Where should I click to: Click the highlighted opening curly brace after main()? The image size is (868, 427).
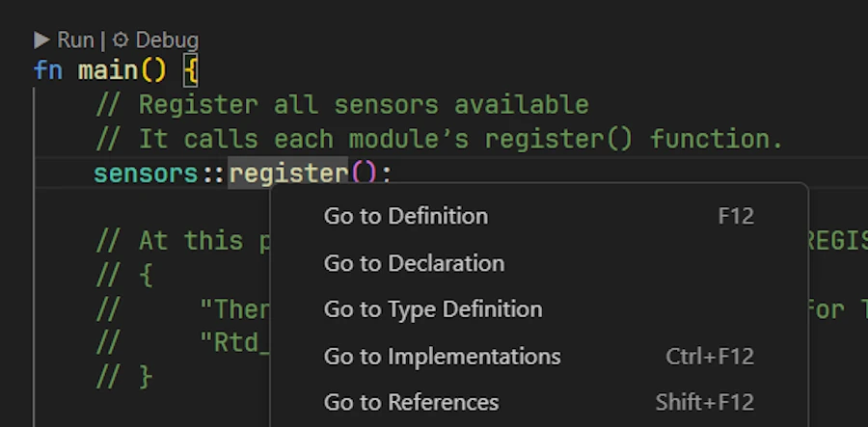pos(190,71)
